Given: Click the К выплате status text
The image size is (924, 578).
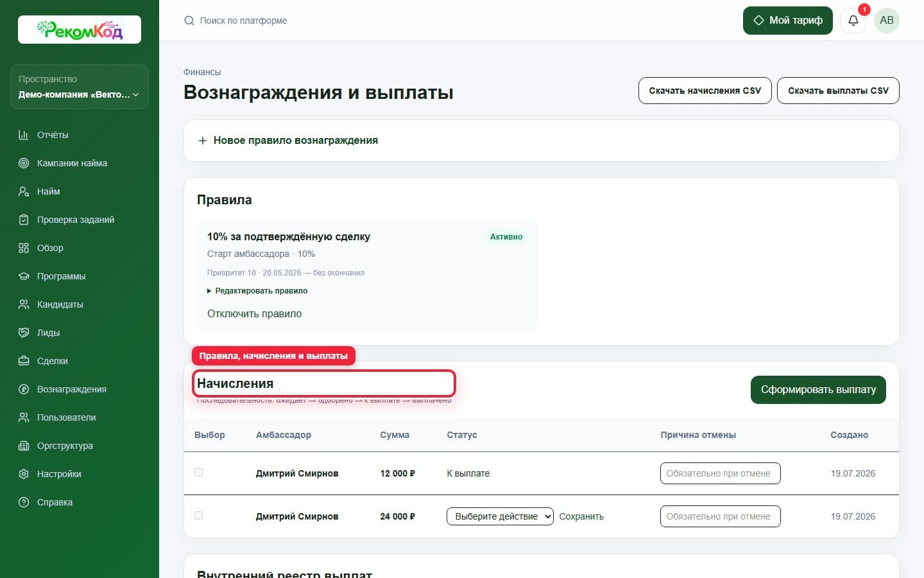Looking at the screenshot, I should tap(468, 473).
